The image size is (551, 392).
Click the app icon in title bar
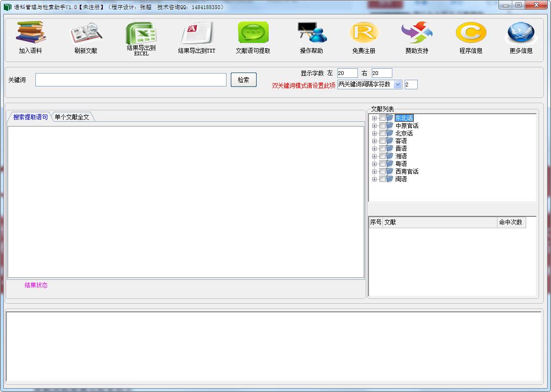7,7
